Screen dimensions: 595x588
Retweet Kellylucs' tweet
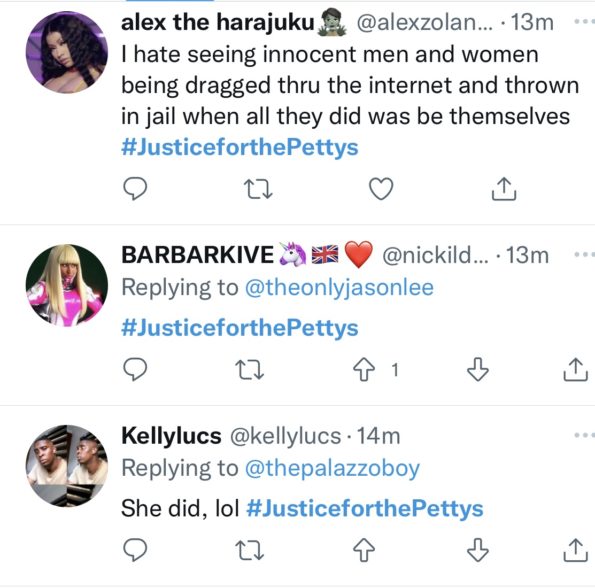tap(249, 550)
